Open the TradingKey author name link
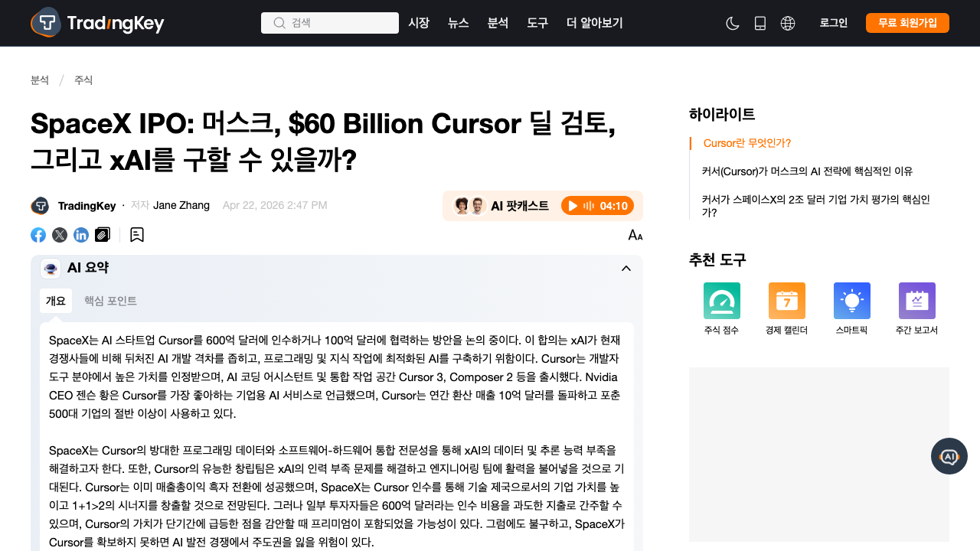The width and height of the screenshot is (980, 551). (x=87, y=206)
